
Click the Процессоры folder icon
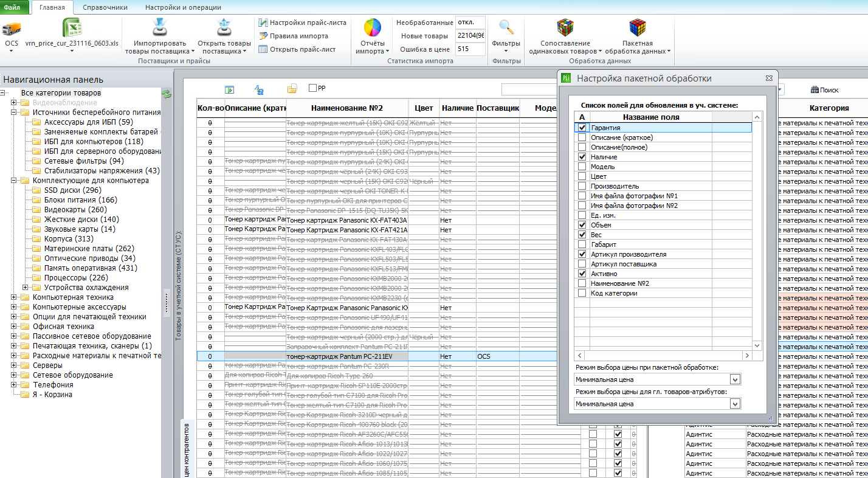tap(37, 278)
